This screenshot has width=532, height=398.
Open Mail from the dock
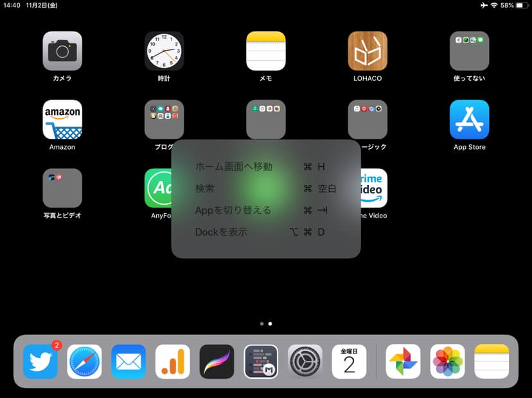click(129, 361)
